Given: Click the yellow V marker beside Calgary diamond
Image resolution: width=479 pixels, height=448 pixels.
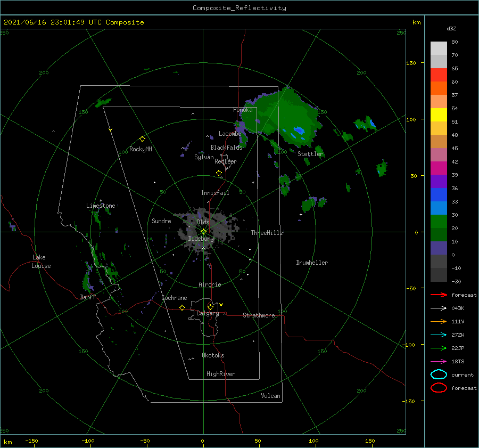Looking at the screenshot, I should [221, 305].
